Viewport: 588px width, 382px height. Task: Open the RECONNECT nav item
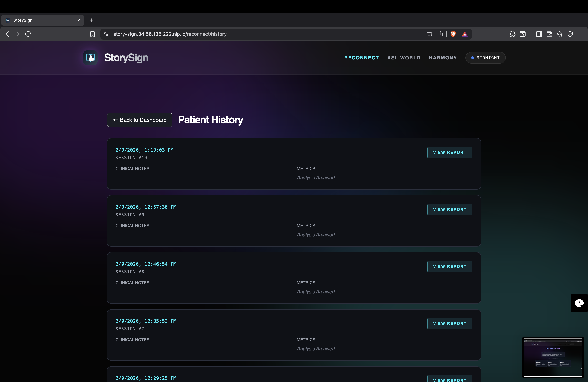pyautogui.click(x=361, y=58)
